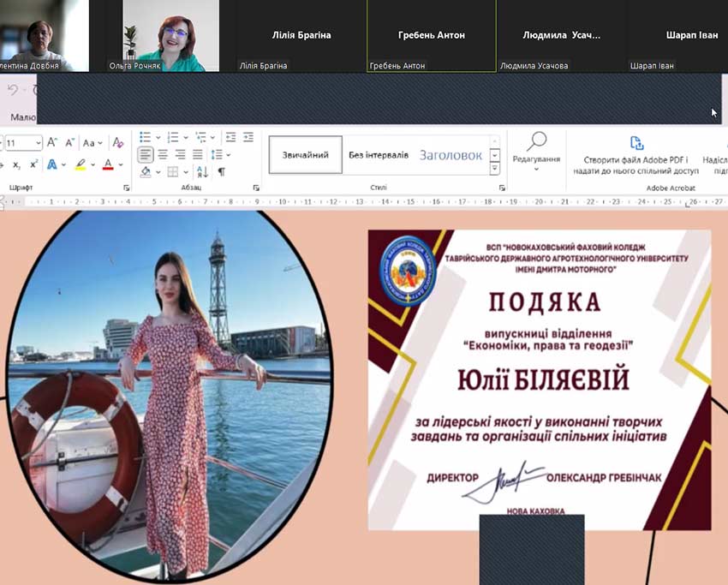
Task: Click the bulleted list icon
Action: (x=145, y=137)
